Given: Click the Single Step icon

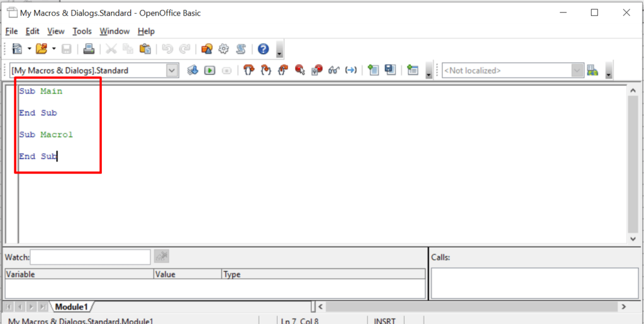Looking at the screenshot, I should click(x=266, y=70).
